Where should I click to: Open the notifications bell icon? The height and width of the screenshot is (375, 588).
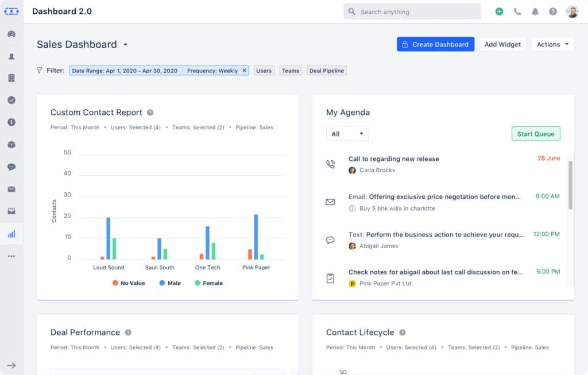click(535, 11)
